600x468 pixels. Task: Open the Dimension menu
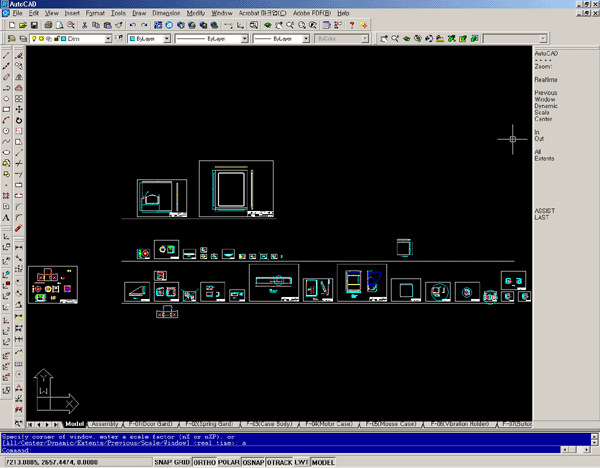166,13
